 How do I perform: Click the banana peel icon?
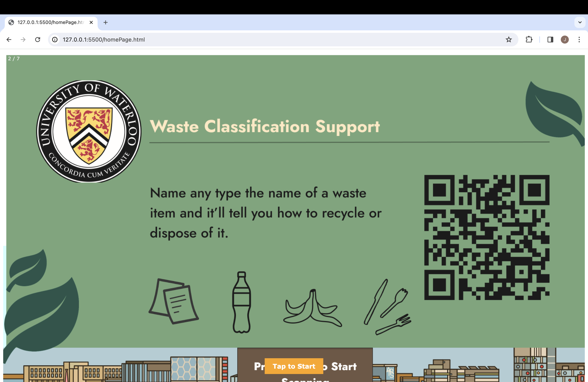[313, 308]
